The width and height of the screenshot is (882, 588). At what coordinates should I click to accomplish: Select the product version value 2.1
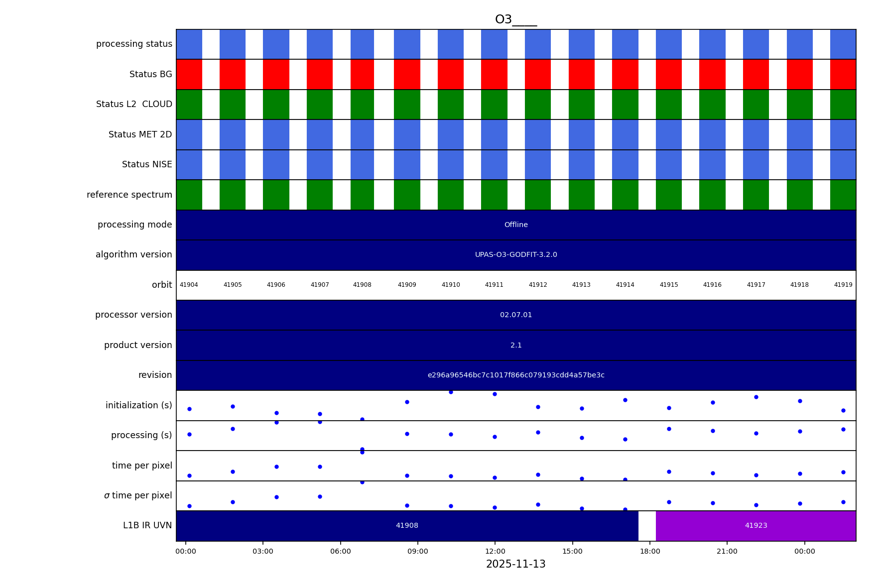(x=515, y=346)
